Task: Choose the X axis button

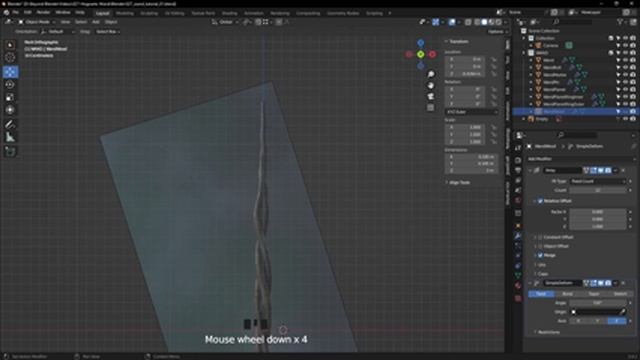Action: pyautogui.click(x=578, y=321)
